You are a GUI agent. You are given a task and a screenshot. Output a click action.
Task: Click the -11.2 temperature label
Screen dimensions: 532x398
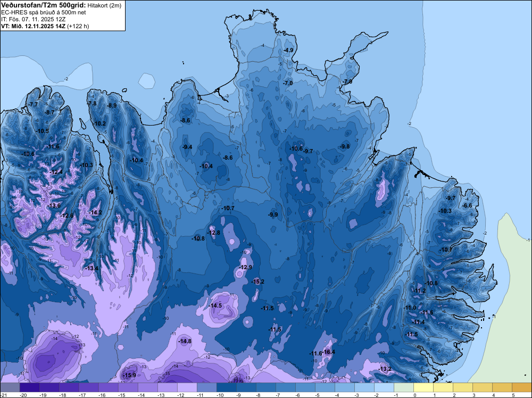pos(419,291)
